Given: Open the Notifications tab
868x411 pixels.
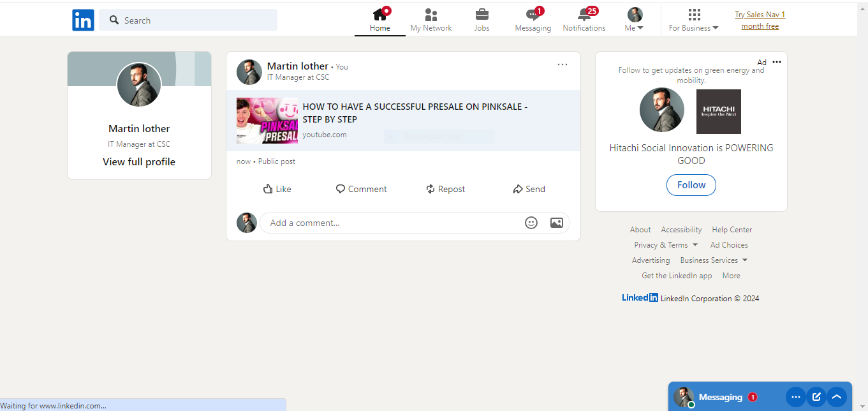Looking at the screenshot, I should [584, 20].
